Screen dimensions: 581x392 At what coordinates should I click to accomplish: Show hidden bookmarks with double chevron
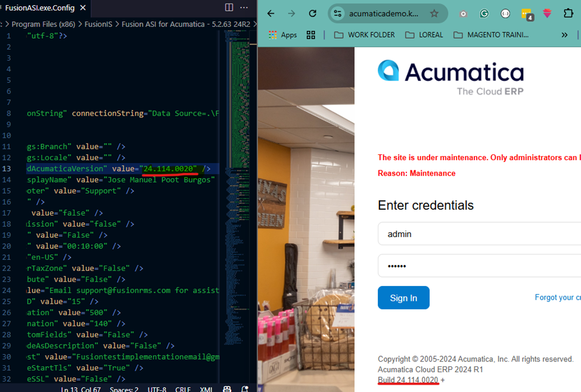tap(564, 35)
